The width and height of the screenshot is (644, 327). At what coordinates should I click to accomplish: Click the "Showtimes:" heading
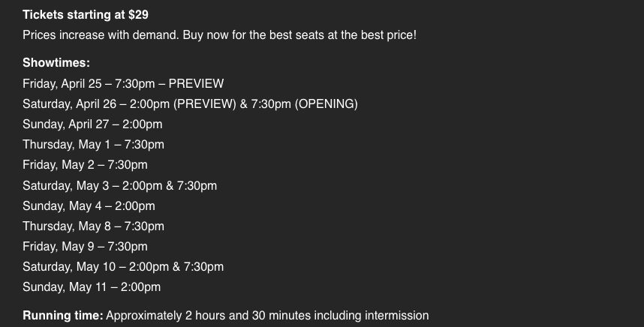pos(56,63)
